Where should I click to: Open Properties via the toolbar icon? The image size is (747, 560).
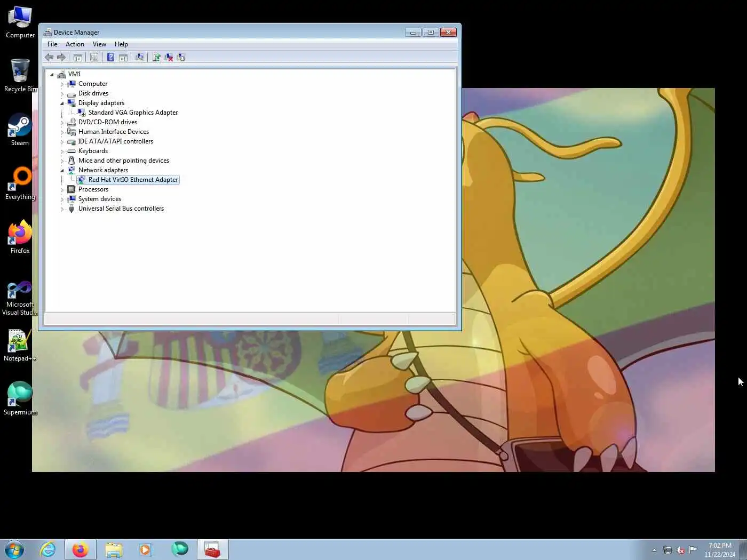click(94, 58)
